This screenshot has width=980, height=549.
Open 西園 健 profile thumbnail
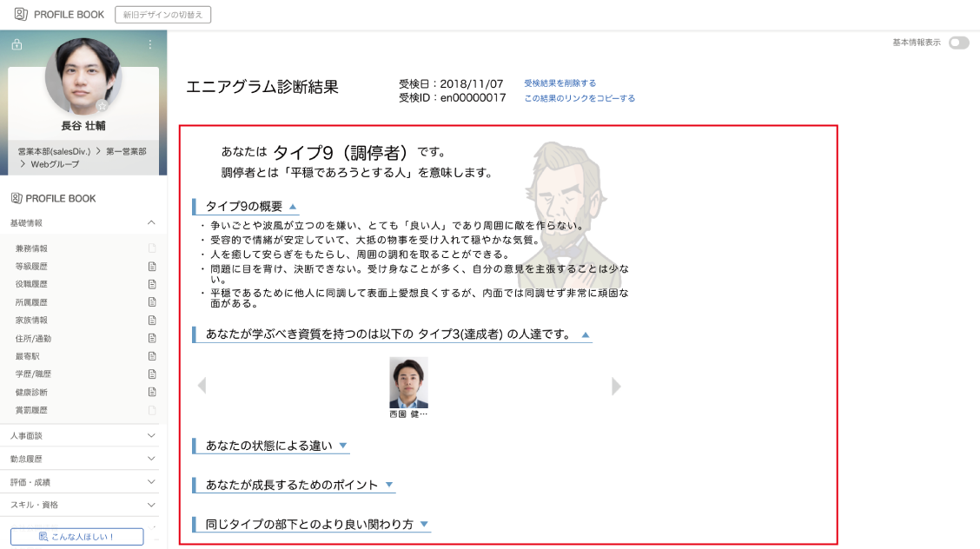pos(408,383)
